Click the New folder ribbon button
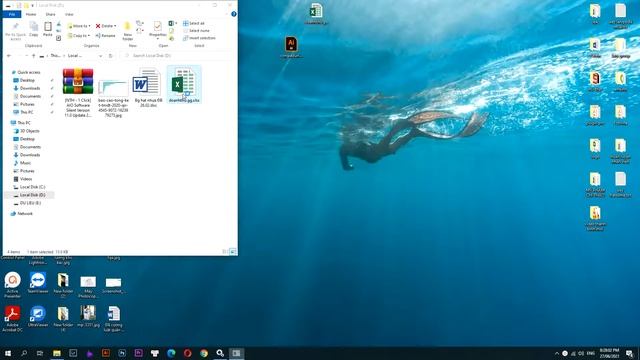The image size is (640, 360). (x=128, y=31)
